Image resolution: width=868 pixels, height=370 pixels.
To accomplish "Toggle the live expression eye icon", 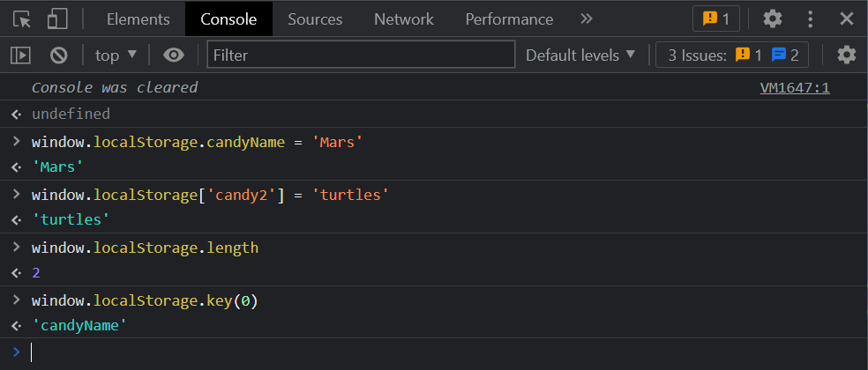I will coord(173,55).
